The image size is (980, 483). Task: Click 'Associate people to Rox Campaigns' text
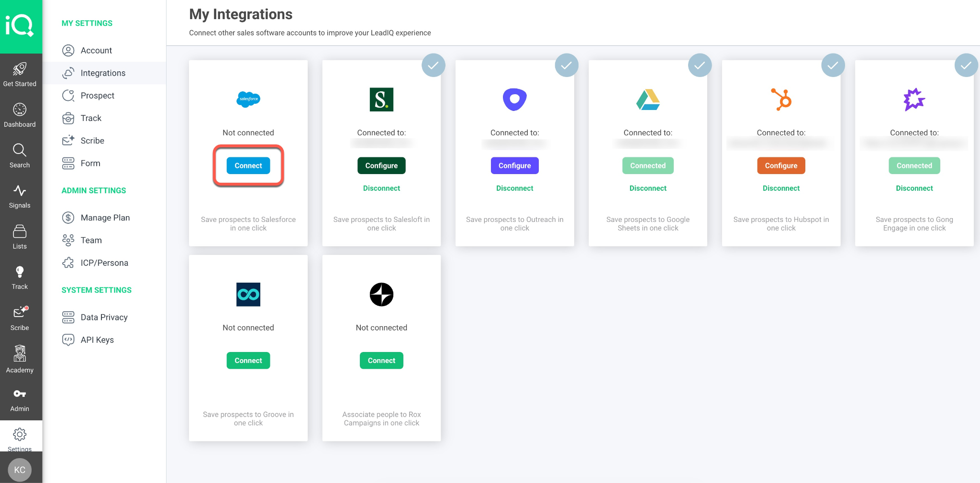pos(381,418)
